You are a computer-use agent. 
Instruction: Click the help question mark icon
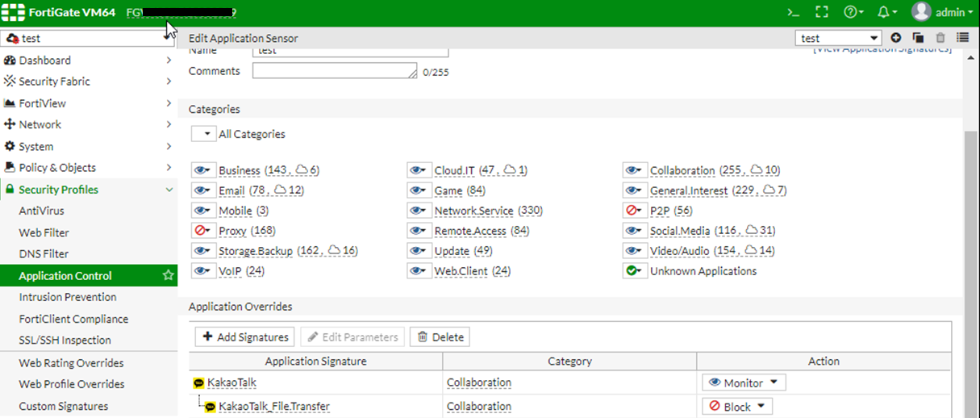(x=853, y=12)
